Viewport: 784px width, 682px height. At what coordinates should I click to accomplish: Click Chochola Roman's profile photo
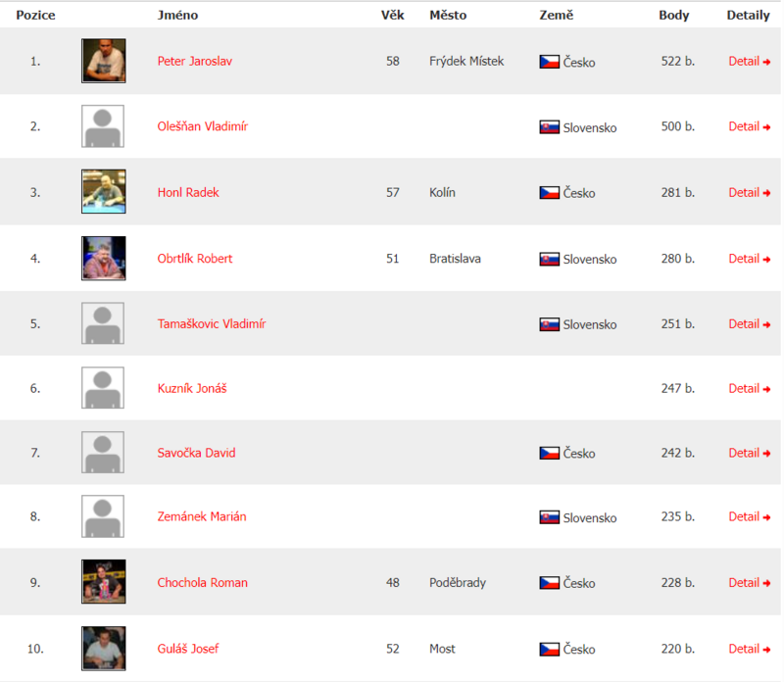[104, 581]
